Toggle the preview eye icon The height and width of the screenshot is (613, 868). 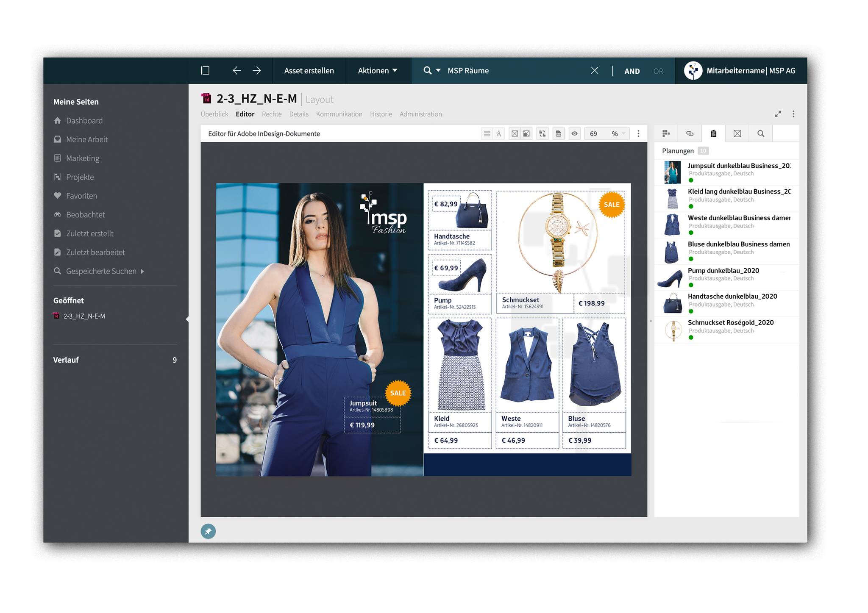[574, 134]
